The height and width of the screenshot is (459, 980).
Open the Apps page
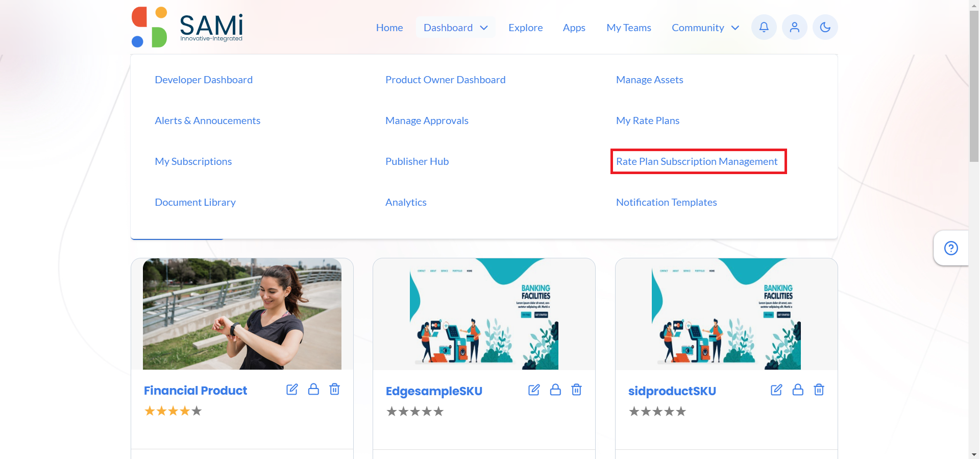point(574,28)
